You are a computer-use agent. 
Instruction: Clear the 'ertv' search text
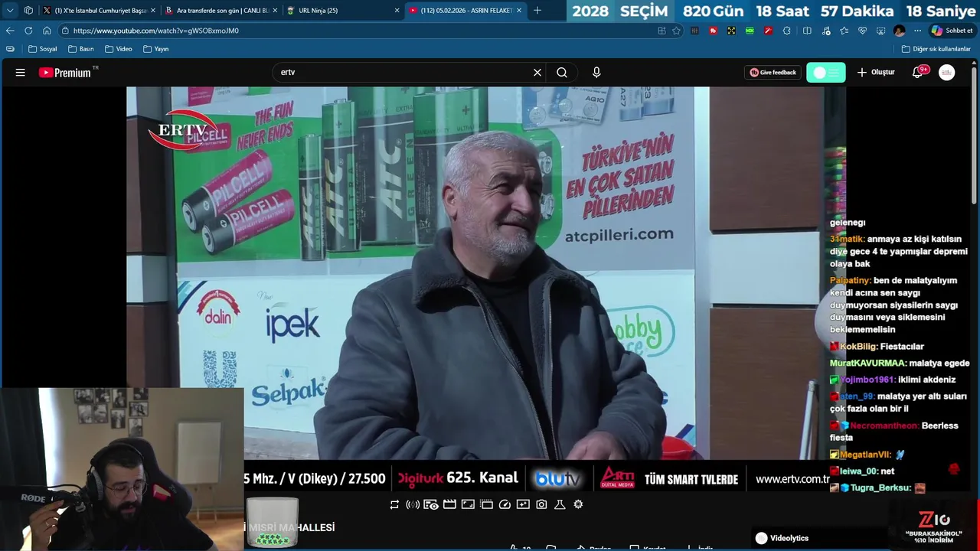537,73
